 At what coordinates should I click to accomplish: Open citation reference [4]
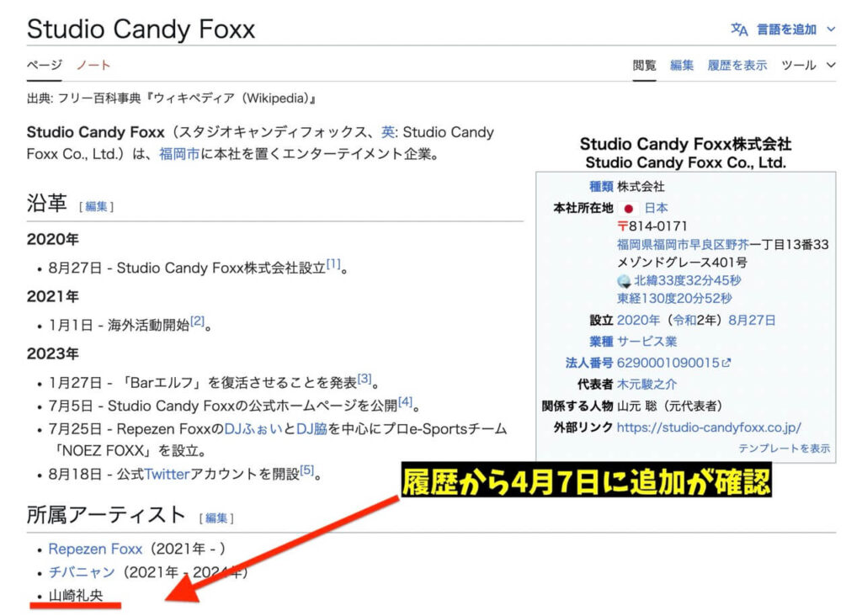click(x=405, y=401)
